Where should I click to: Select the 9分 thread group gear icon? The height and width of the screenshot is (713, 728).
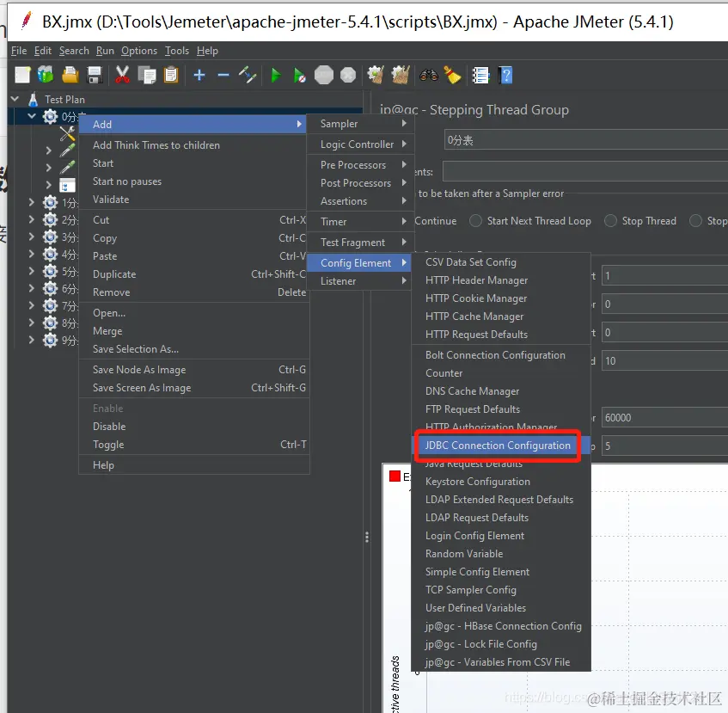pos(50,340)
